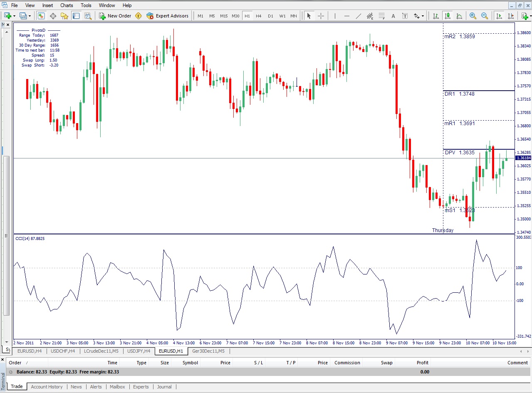Select the Text tool A icon
Viewport: 532px width, 393px height.
click(x=393, y=16)
